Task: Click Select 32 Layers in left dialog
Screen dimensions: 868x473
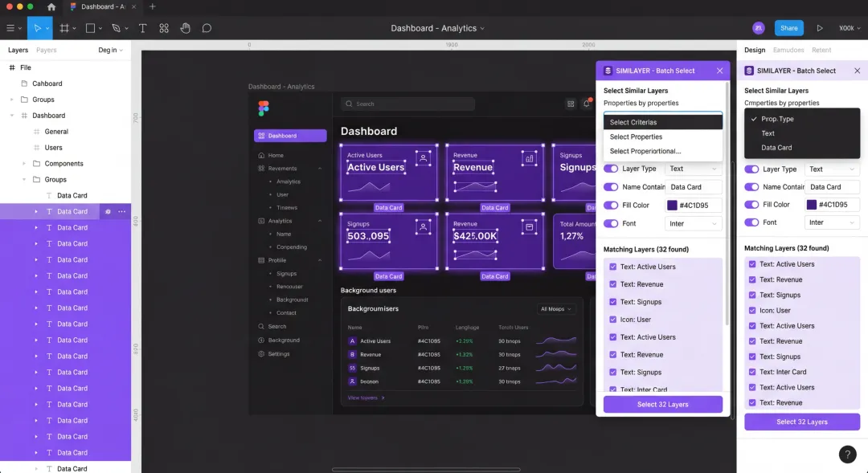Action: [662, 405]
